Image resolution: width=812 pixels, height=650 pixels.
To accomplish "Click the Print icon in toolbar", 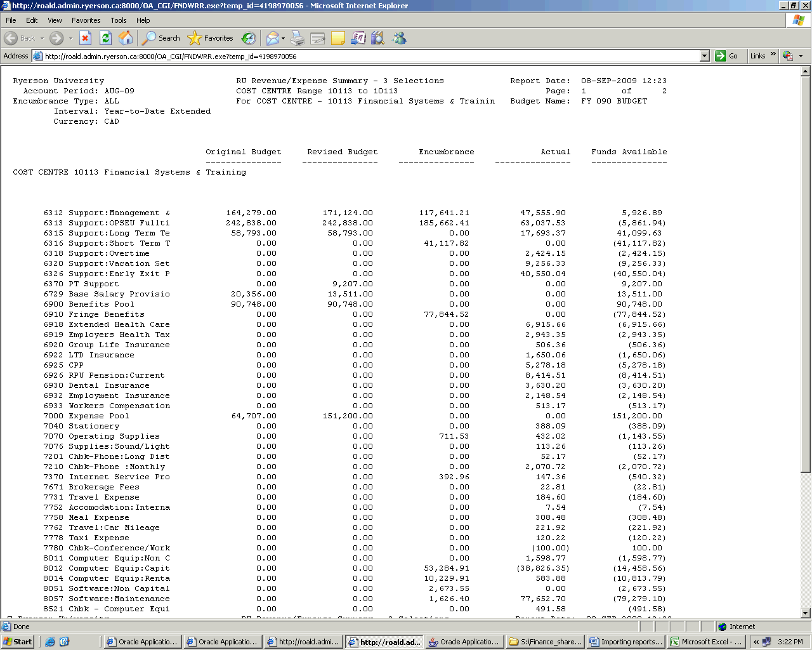I will 298,38.
